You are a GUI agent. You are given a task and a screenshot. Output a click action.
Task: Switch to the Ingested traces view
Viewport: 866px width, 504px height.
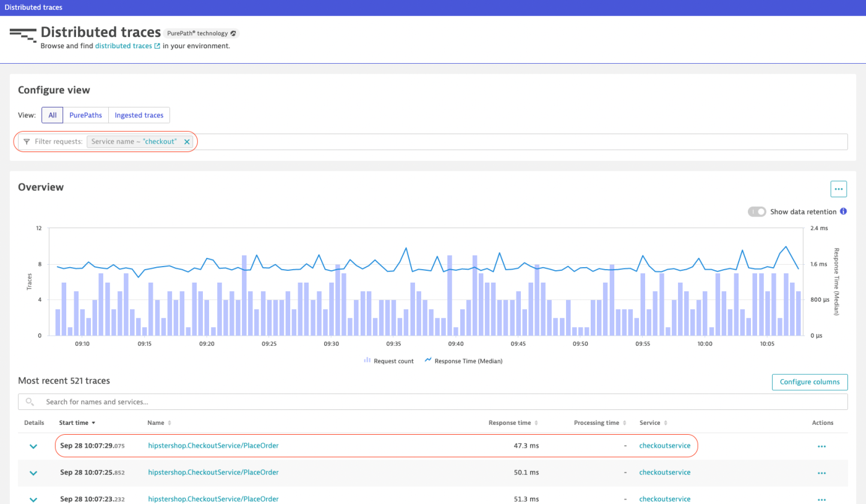point(139,115)
